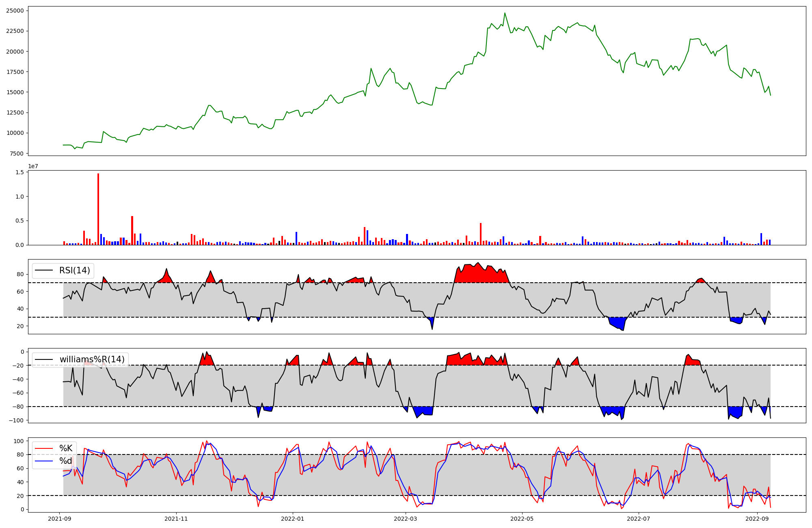The image size is (812, 528).
Task: Click the 1.5 volume axis tick label
Action: point(19,172)
